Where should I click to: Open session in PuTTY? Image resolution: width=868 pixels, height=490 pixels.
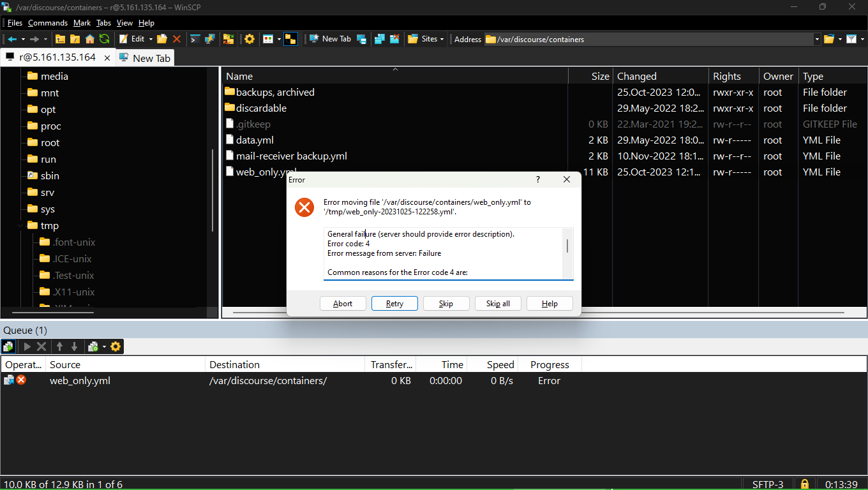click(x=209, y=39)
